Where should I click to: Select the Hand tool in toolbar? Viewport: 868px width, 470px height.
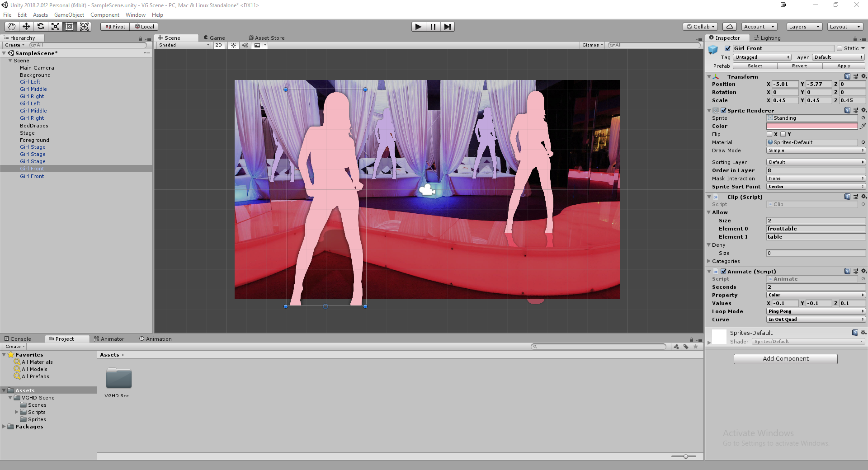point(12,27)
